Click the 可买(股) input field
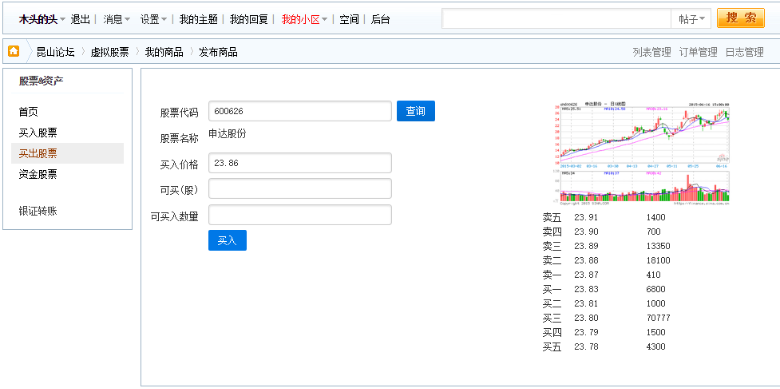780x389 pixels. pos(300,189)
